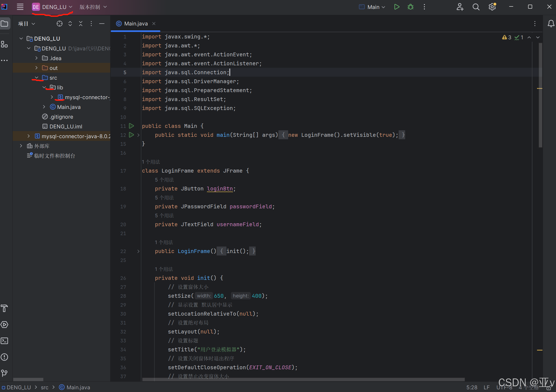The width and height of the screenshot is (556, 392).
Task: Hide the project tool window
Action: [x=102, y=24]
